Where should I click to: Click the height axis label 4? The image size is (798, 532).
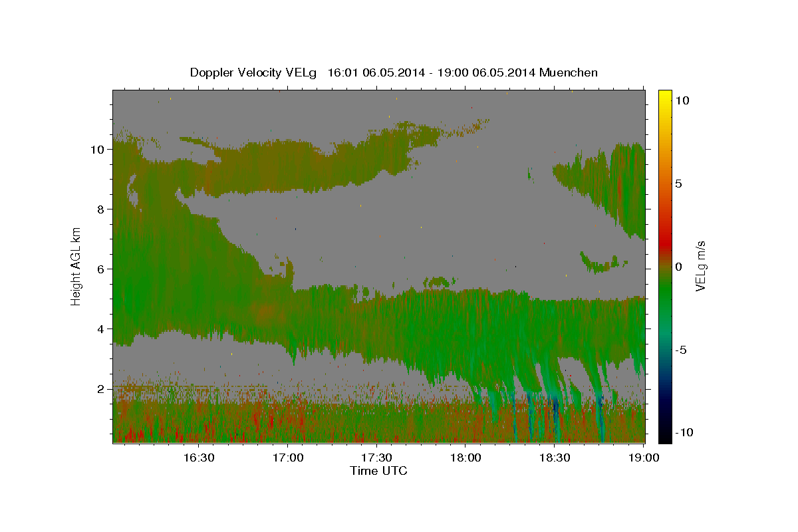pyautogui.click(x=101, y=329)
